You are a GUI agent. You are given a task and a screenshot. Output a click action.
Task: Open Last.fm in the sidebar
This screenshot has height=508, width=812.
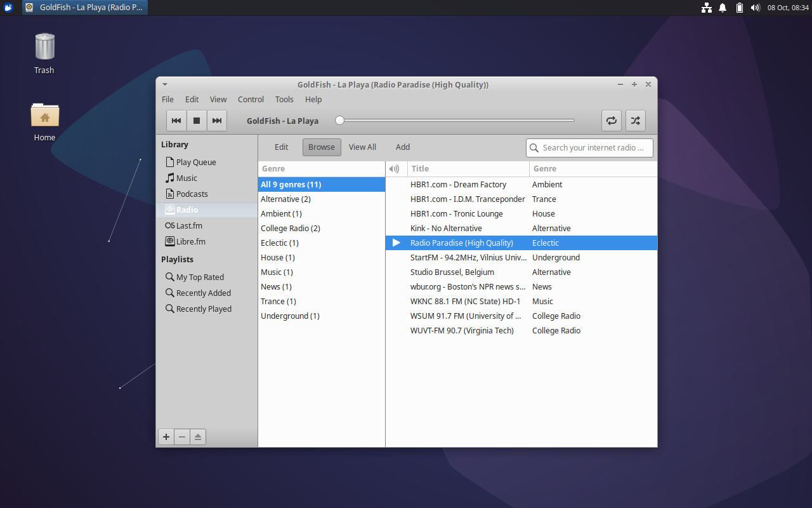(207, 225)
